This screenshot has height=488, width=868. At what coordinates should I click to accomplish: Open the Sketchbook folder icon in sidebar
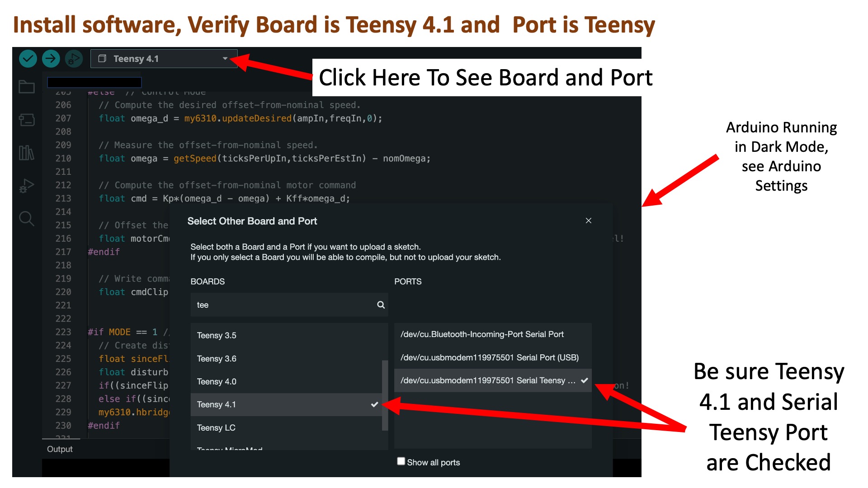(27, 87)
